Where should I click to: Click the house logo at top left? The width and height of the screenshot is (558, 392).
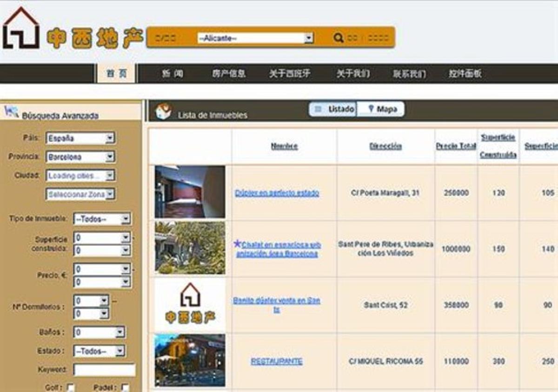tap(21, 28)
